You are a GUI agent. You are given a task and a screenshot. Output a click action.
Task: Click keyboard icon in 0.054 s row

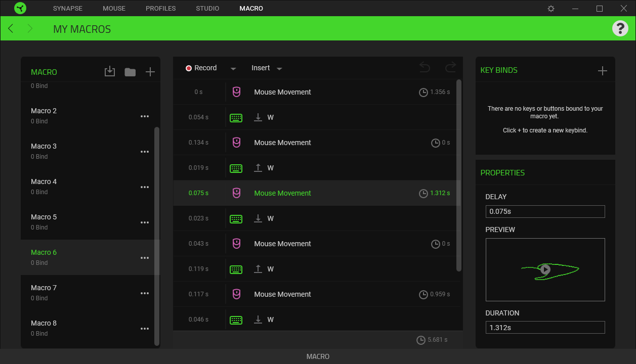[236, 118]
